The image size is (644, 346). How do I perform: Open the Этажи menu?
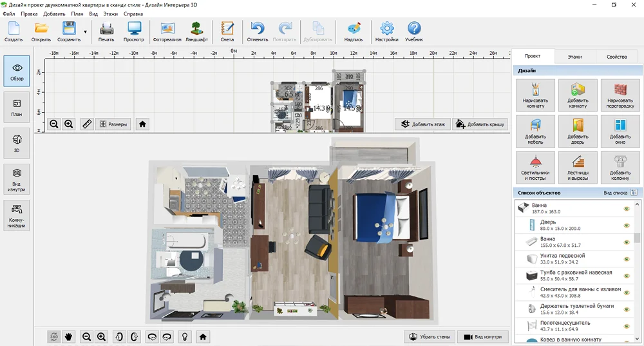coord(109,14)
